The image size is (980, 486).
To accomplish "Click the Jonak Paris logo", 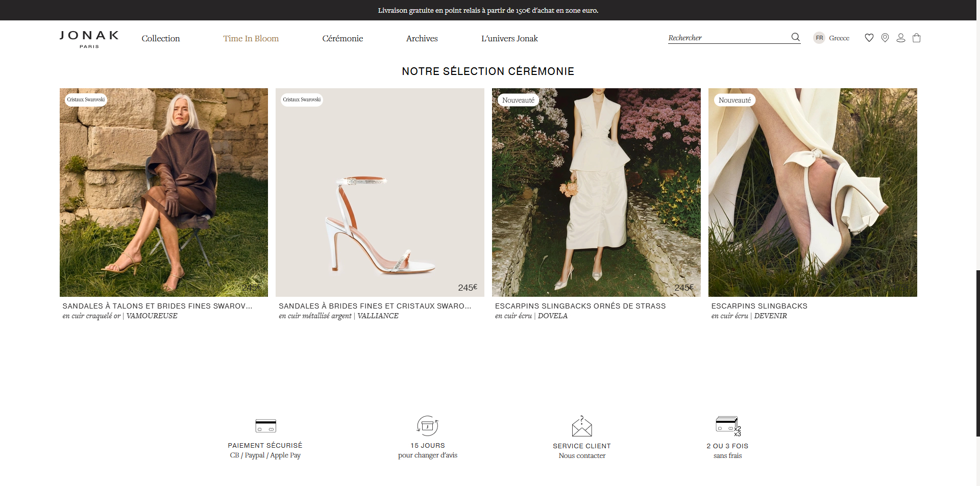I will (89, 39).
